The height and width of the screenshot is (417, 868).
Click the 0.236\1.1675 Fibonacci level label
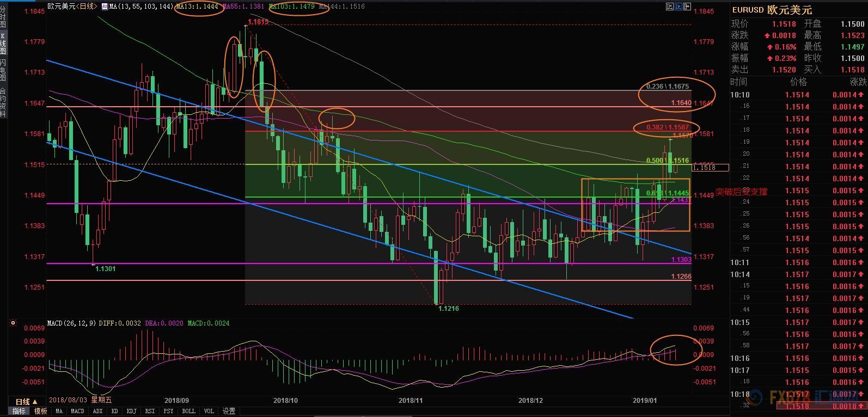[668, 87]
